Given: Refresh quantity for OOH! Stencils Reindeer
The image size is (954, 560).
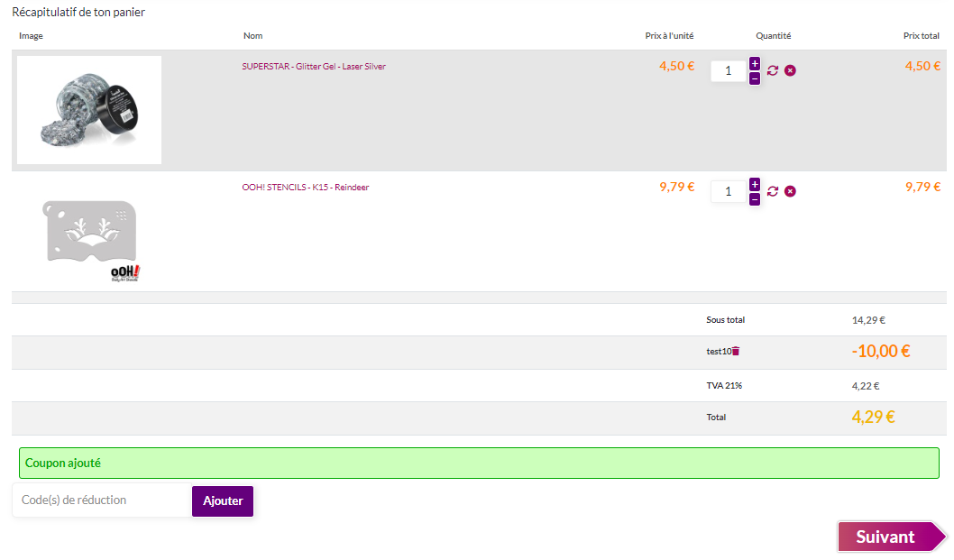Looking at the screenshot, I should [773, 191].
